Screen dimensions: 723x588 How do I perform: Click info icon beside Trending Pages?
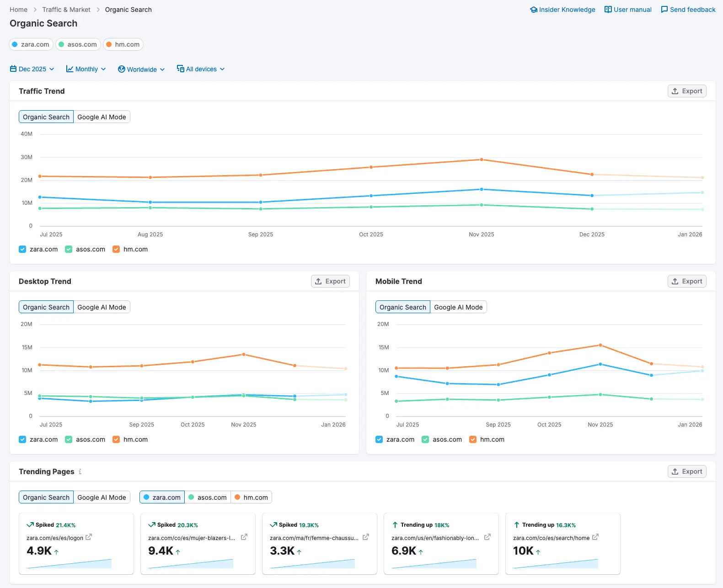(80, 471)
